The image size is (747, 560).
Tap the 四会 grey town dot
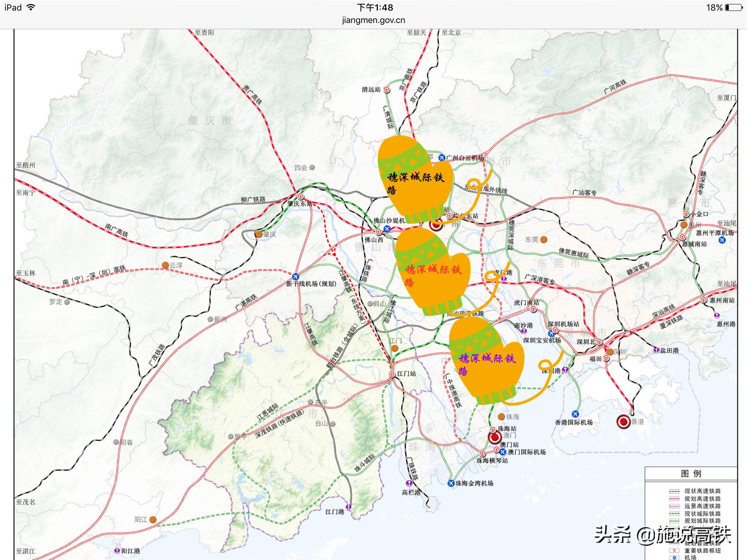point(312,168)
